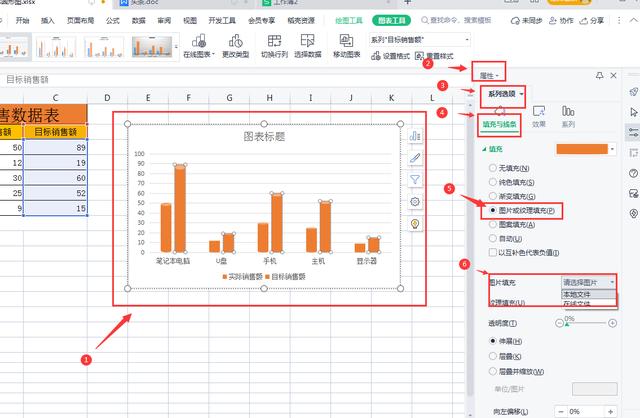
Task: Open the 请选择图片 picture fill dropdown
Action: [x=589, y=282]
